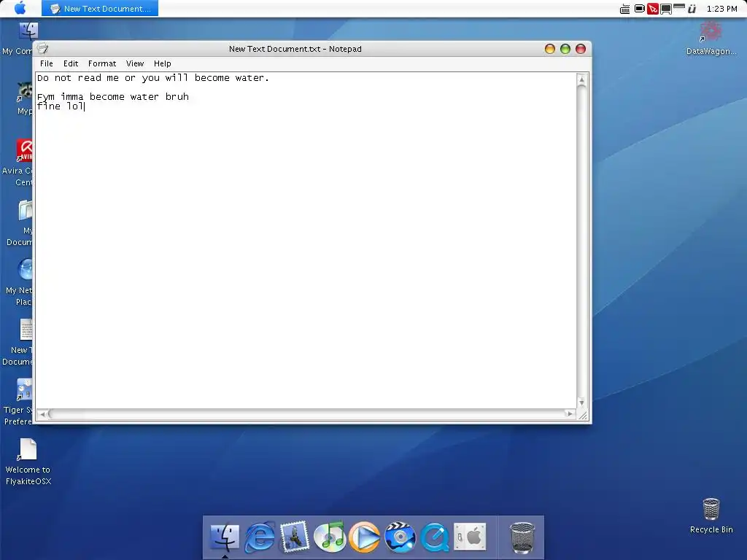
Task: Open System Preferences dock icon
Action: tap(470, 537)
